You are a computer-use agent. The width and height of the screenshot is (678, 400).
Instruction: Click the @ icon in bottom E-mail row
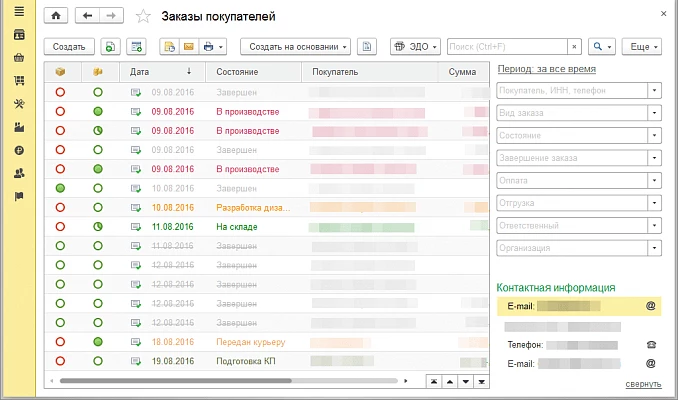651,363
